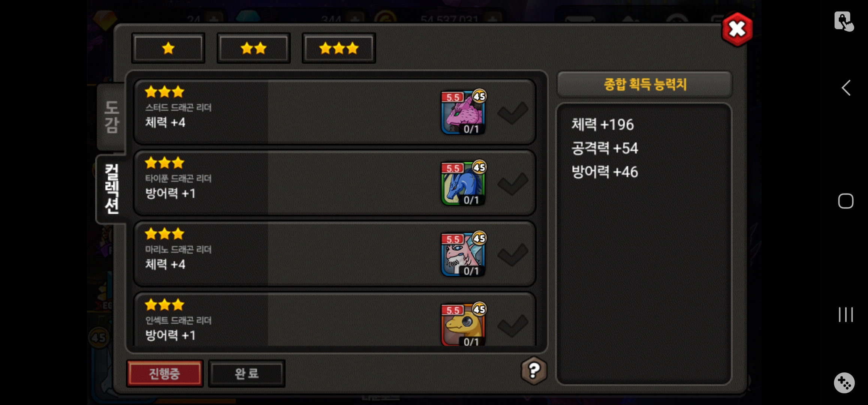The height and width of the screenshot is (405, 868).
Task: Show the 진행중 in-progress list
Action: point(165,373)
